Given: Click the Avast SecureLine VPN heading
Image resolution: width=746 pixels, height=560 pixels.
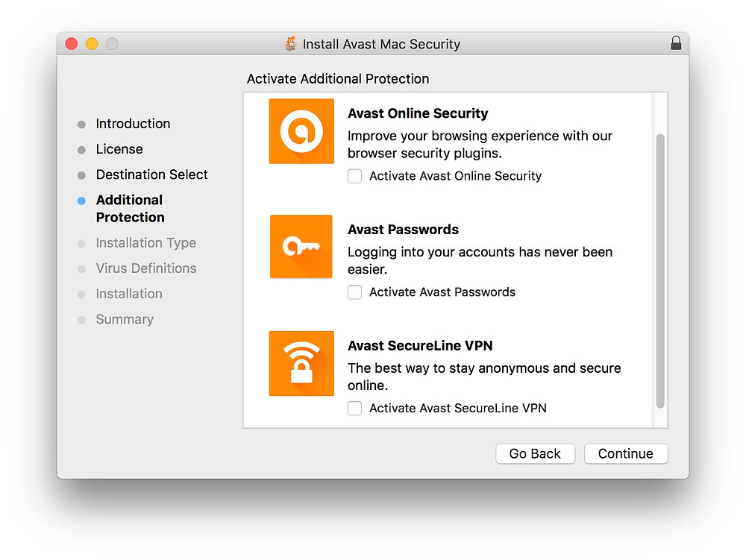Looking at the screenshot, I should click(x=420, y=345).
